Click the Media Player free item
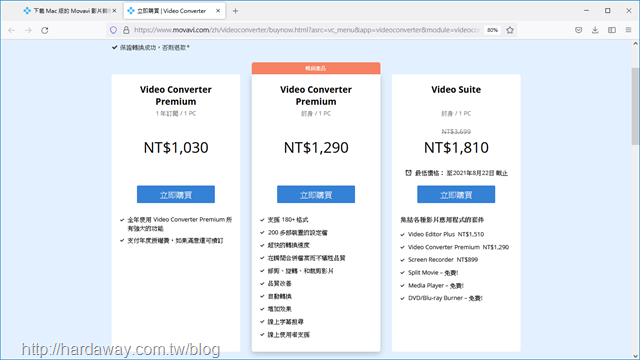The image size is (640, 360). coord(436,285)
